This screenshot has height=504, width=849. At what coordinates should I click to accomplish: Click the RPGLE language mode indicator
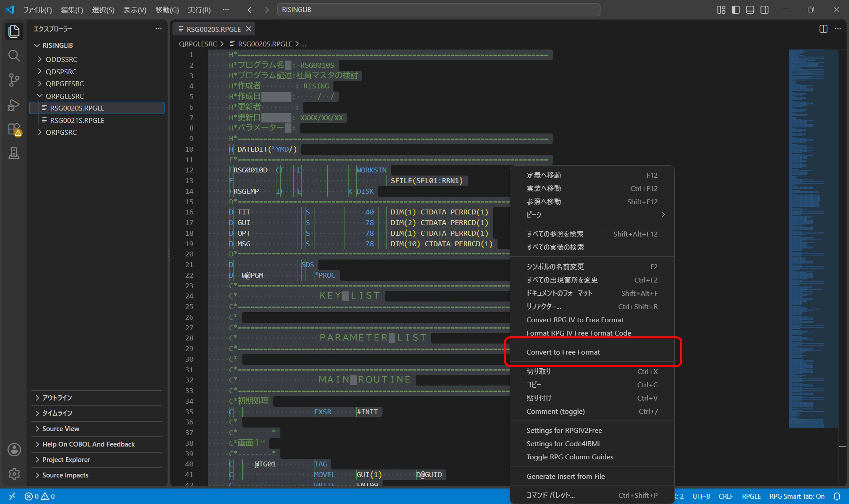[x=751, y=496]
